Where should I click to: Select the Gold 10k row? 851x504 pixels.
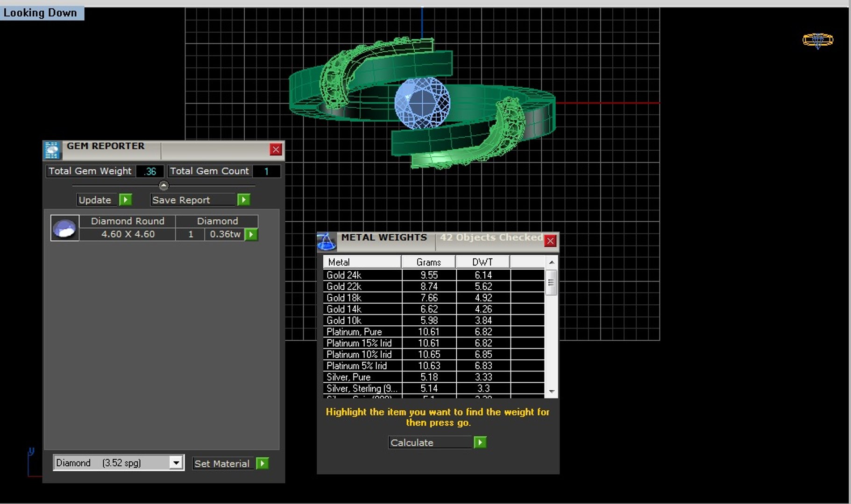[x=434, y=320]
